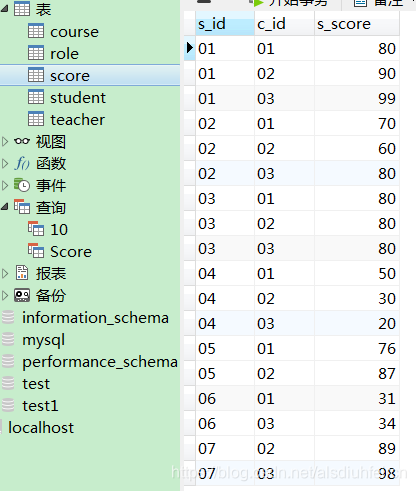Click the 事件 events clock icon

click(22, 185)
